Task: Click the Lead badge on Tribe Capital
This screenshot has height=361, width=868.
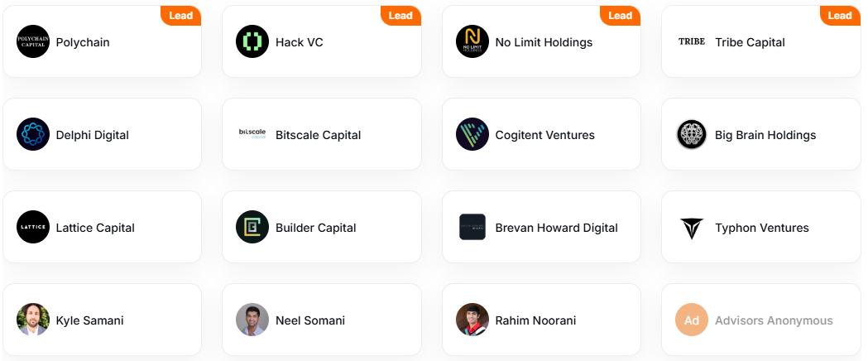Action: (x=840, y=16)
